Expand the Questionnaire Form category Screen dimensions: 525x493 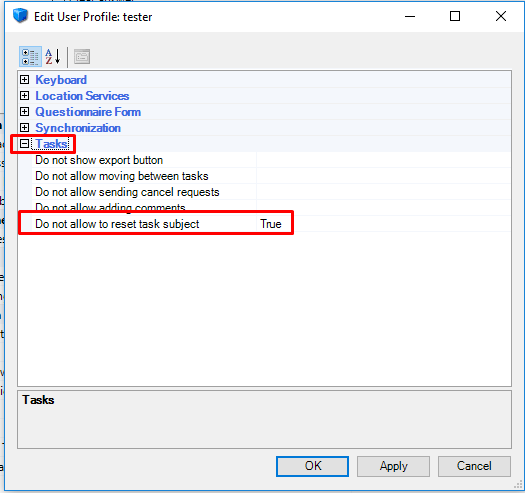tap(24, 112)
